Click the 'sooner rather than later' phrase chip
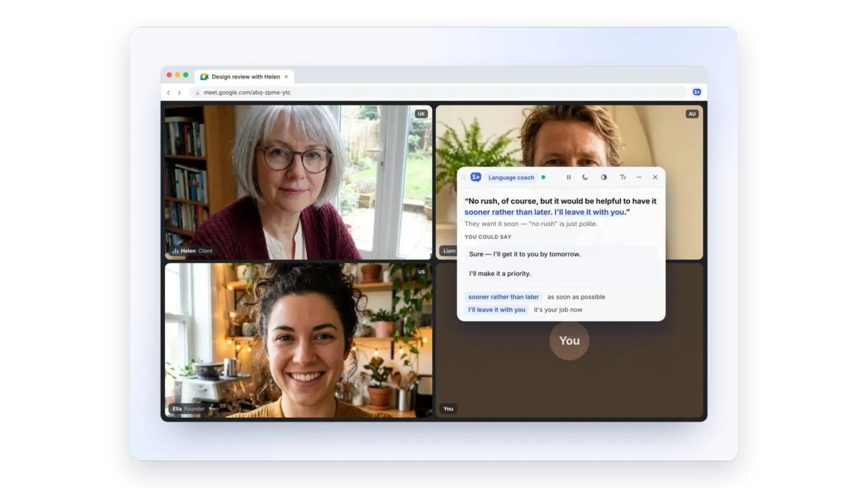Screen dimensions: 868x488 (503, 297)
